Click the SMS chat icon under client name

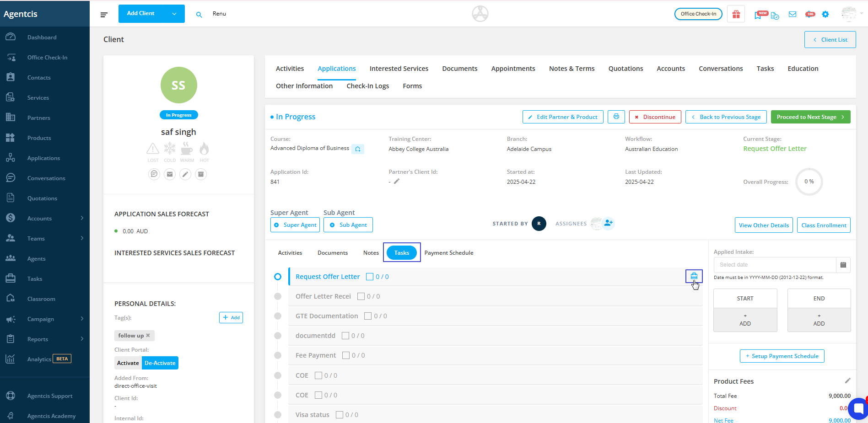[154, 174]
